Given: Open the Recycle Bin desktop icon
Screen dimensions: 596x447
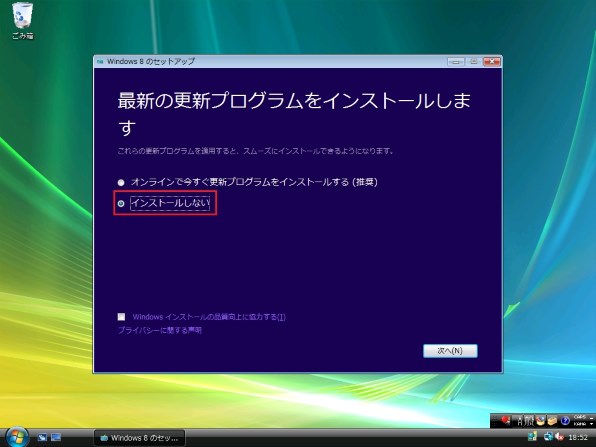Looking at the screenshot, I should [22, 21].
